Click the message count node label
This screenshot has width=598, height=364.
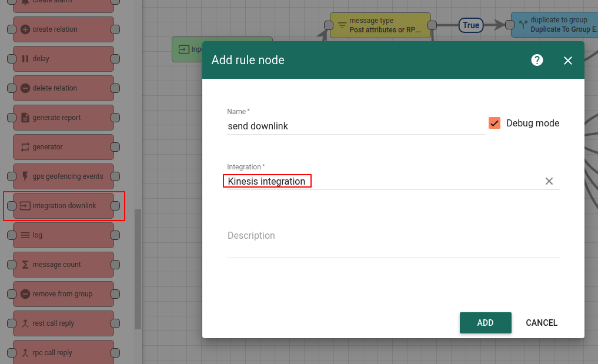click(56, 265)
